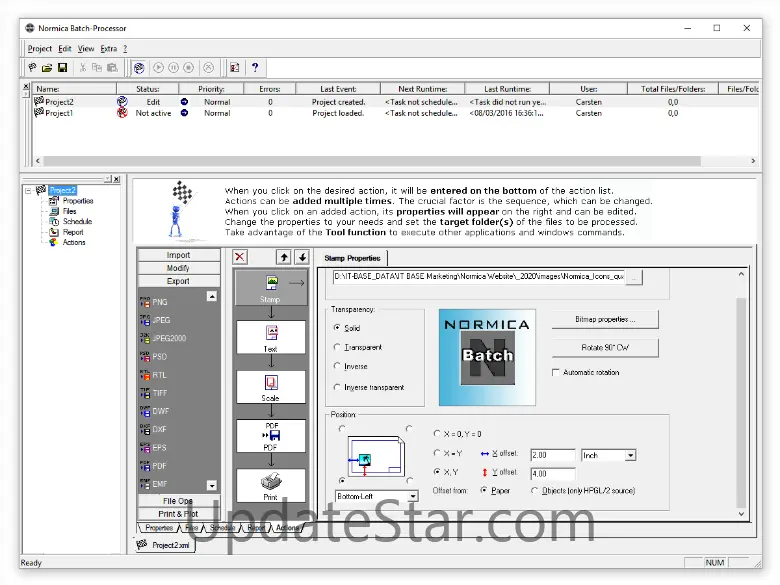The width and height of the screenshot is (780, 585).
Task: Move action up with the up arrow
Action: point(284,257)
